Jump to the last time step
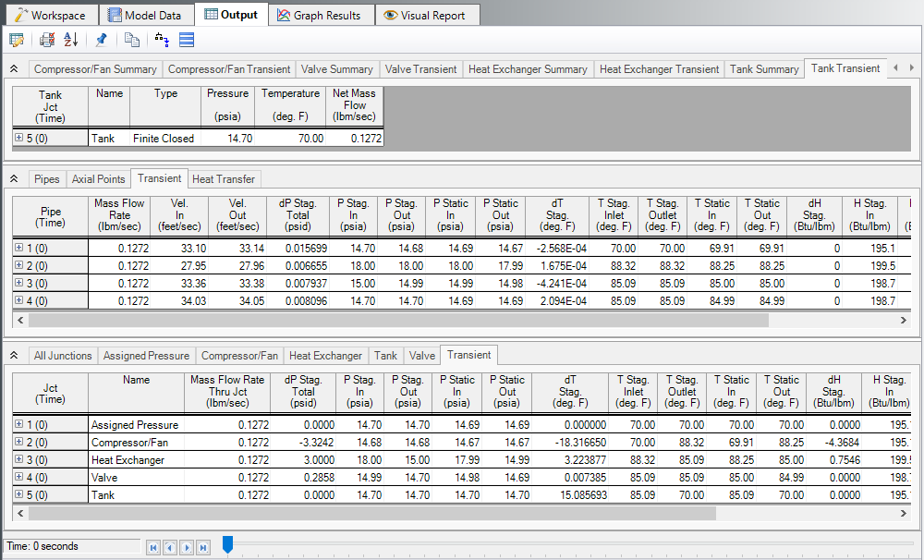This screenshot has width=924, height=560. [203, 547]
